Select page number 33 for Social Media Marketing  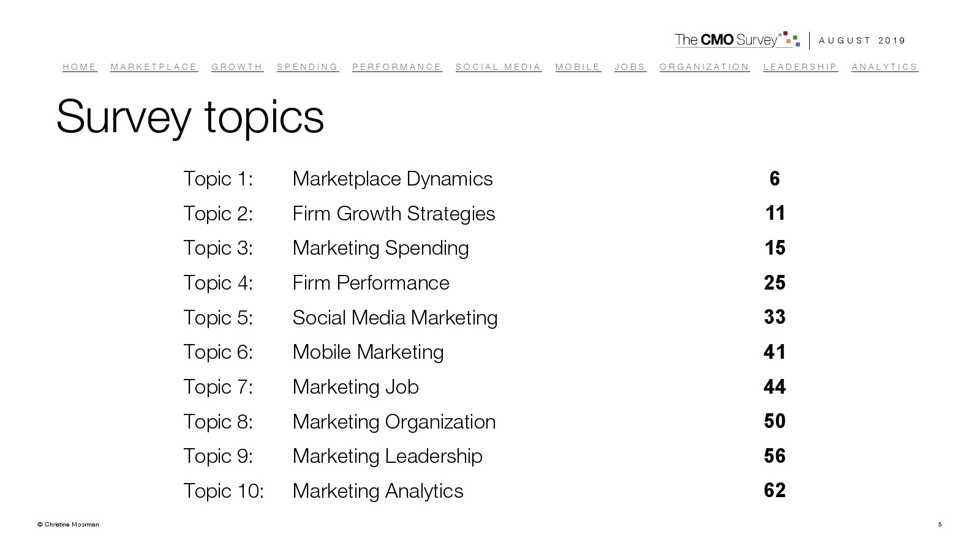[775, 317]
